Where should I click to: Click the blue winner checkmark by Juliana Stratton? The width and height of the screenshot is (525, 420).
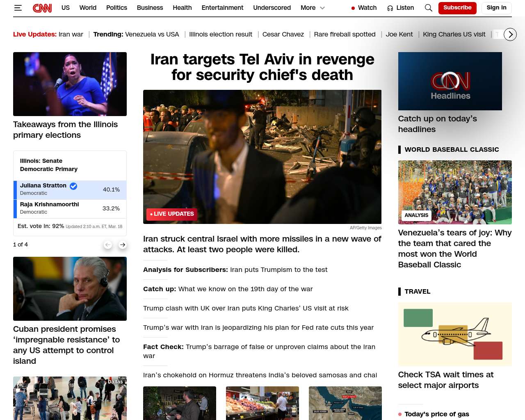pos(73,186)
